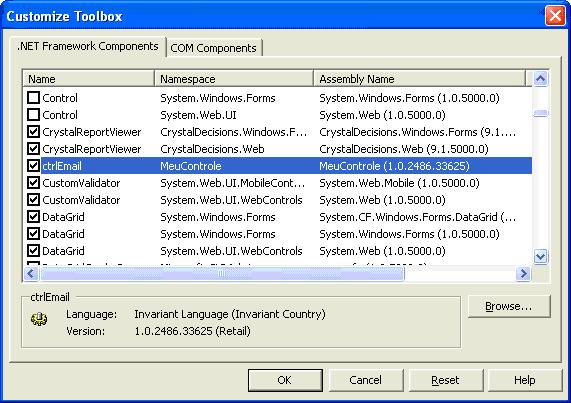Switch to the COM Components tab

coord(213,48)
